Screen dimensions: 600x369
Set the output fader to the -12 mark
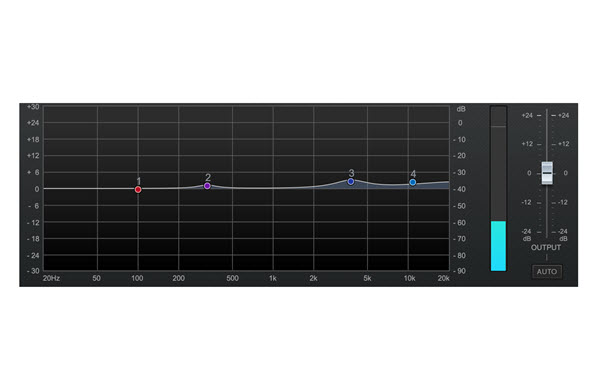[547, 202]
